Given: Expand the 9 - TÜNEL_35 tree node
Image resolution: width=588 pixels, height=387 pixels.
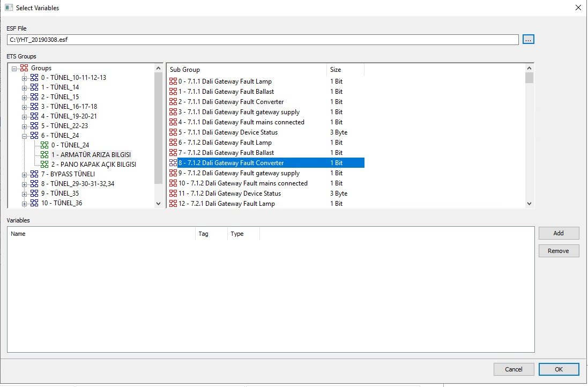Looking at the screenshot, I should click(x=24, y=193).
